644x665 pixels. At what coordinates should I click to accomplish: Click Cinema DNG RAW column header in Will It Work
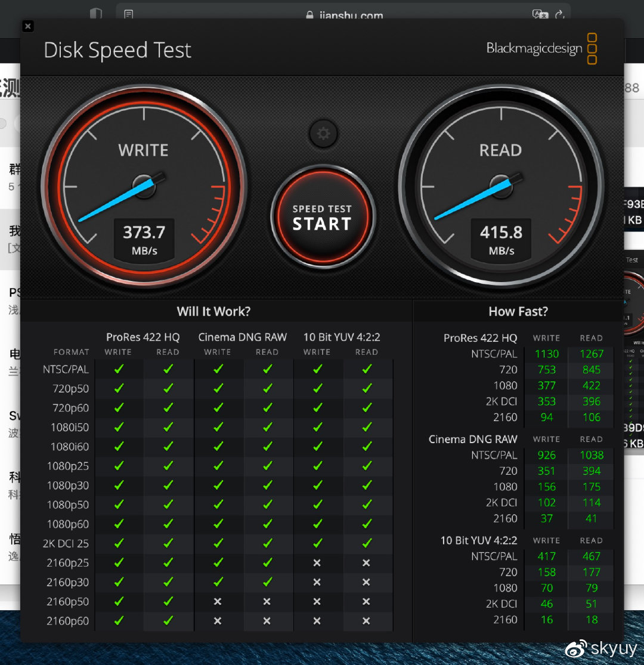243,337
